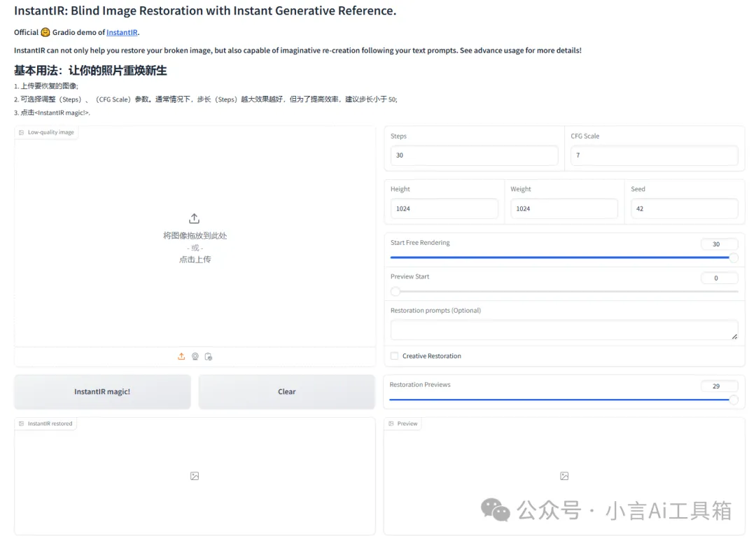
Task: Focus the Height input field
Action: pos(444,209)
